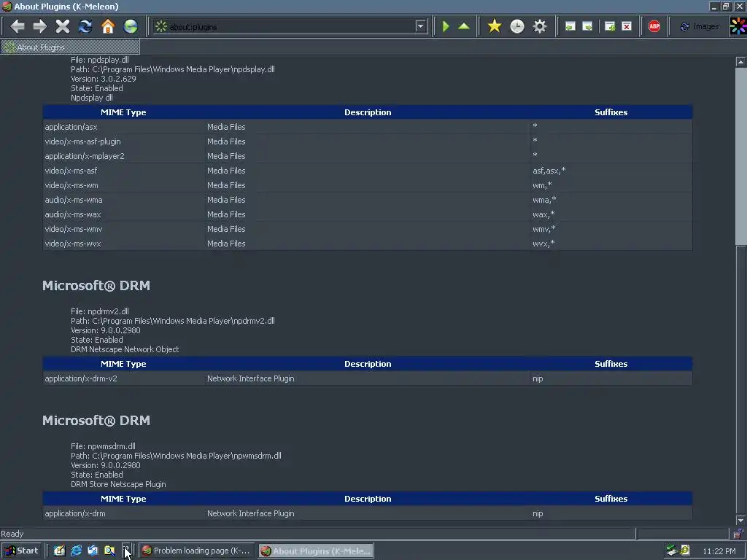
Task: Click About Plugins K-Meleon taskbar button
Action: pyautogui.click(x=317, y=551)
